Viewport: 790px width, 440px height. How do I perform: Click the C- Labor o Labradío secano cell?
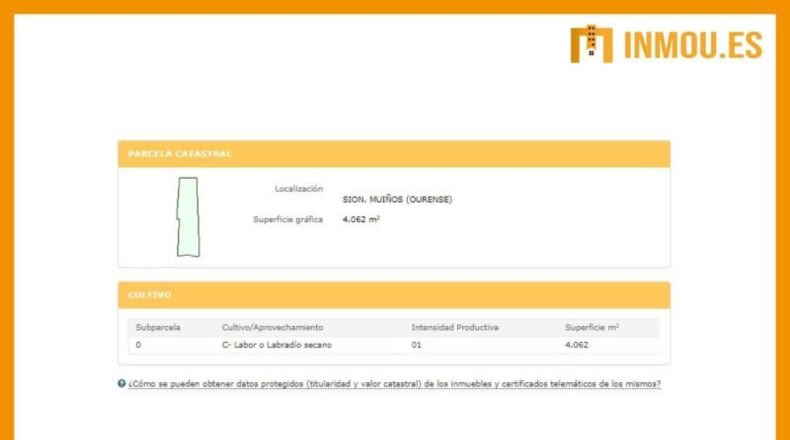[277, 345]
